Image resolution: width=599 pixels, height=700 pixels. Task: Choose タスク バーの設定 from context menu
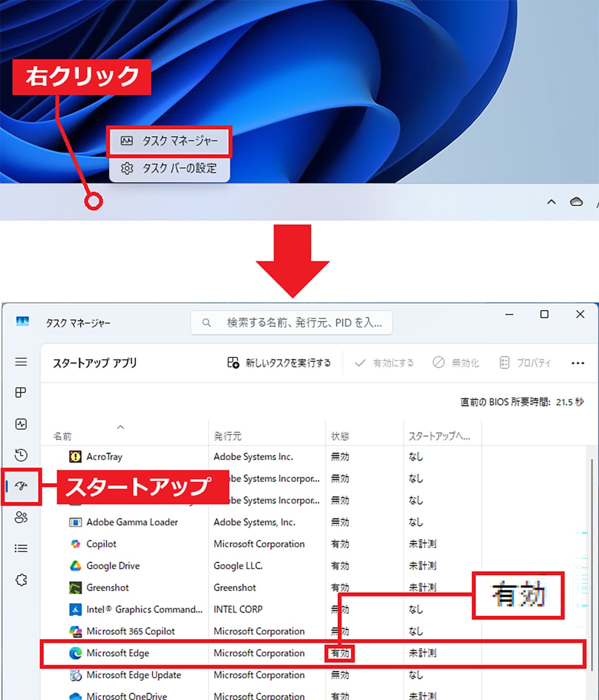[170, 168]
